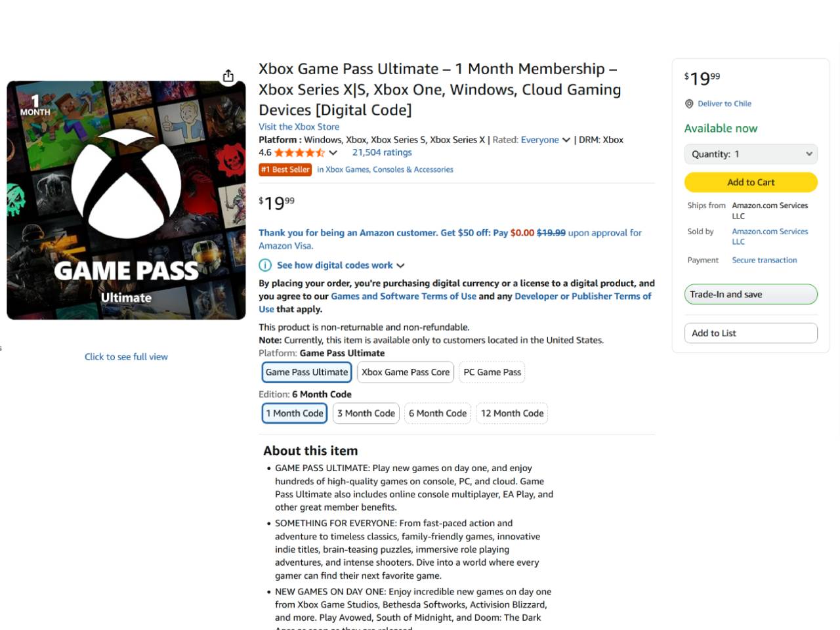Click the info icon beside digital codes
This screenshot has height=630, width=840.
[265, 265]
